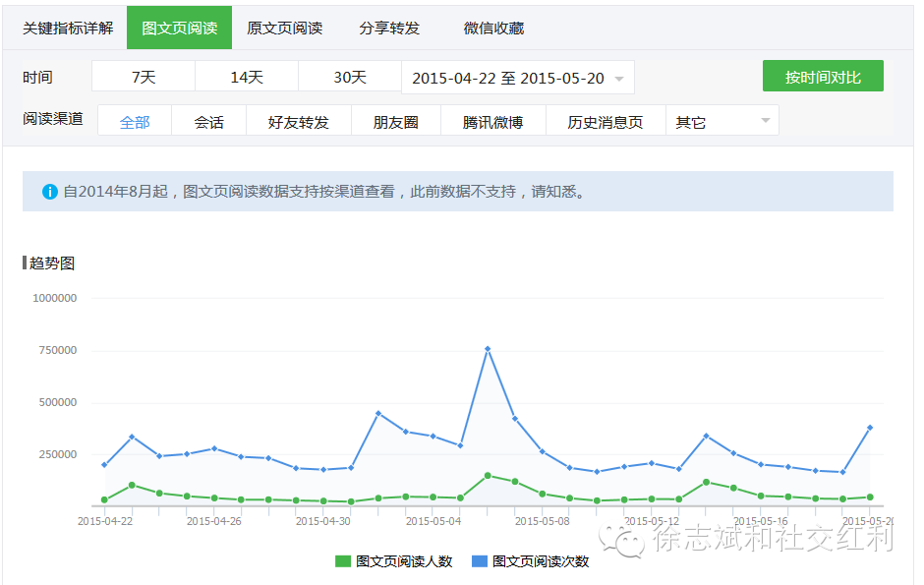Filter channel by 全部
Viewport: 924px width, 585px height.
tap(135, 121)
